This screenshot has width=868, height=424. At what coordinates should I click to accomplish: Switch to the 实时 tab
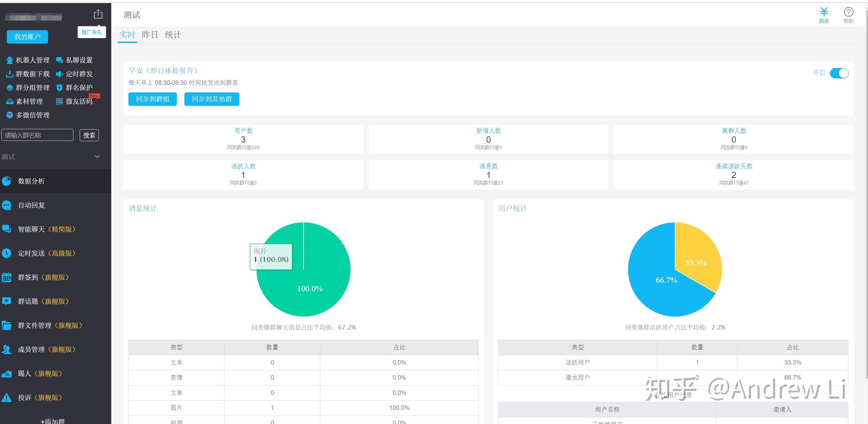[127, 35]
